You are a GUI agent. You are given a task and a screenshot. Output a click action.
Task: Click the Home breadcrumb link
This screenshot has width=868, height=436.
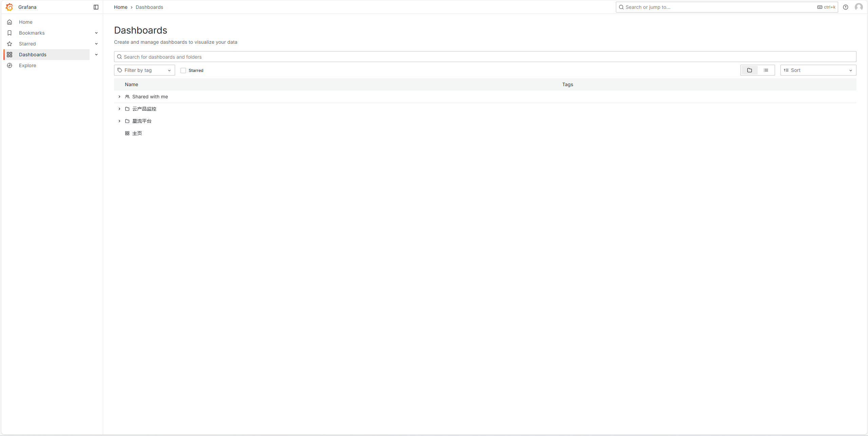pos(120,7)
